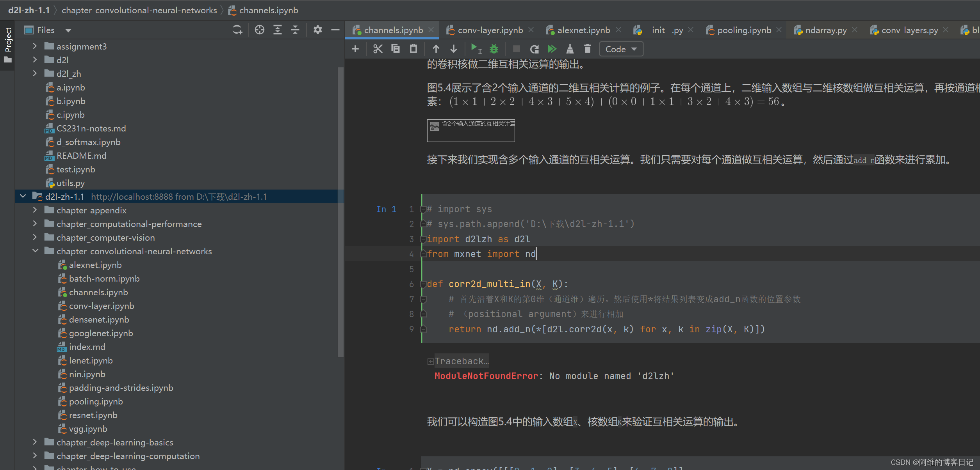This screenshot has width=980, height=470.
Task: Fold the corr2d_multi_in function definition
Action: (423, 284)
